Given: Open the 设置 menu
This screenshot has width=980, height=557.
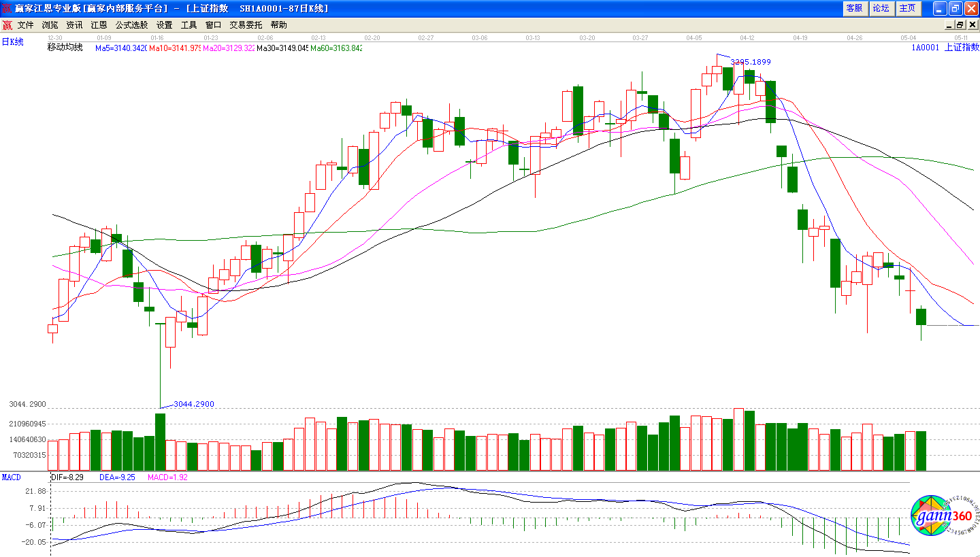Looking at the screenshot, I should pos(164,25).
